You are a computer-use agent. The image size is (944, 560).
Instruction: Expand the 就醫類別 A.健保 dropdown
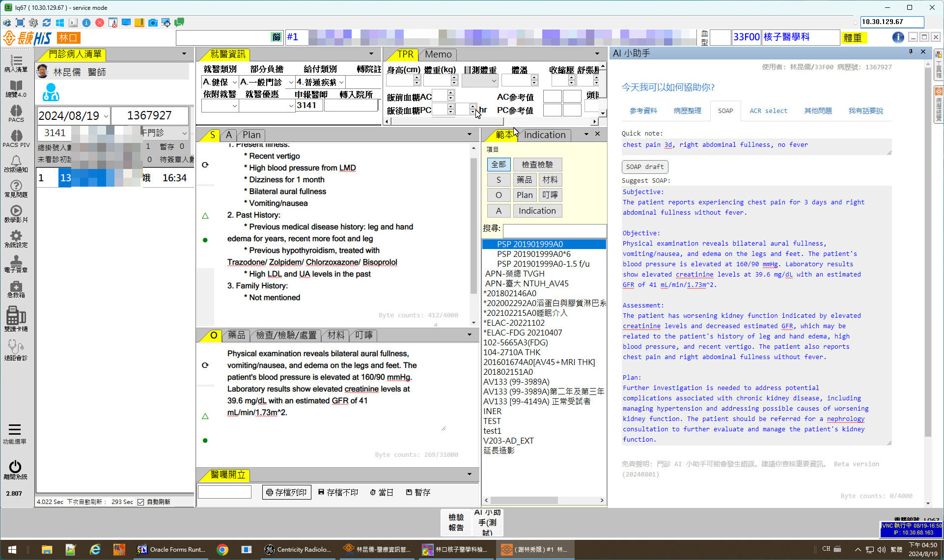[x=234, y=83]
